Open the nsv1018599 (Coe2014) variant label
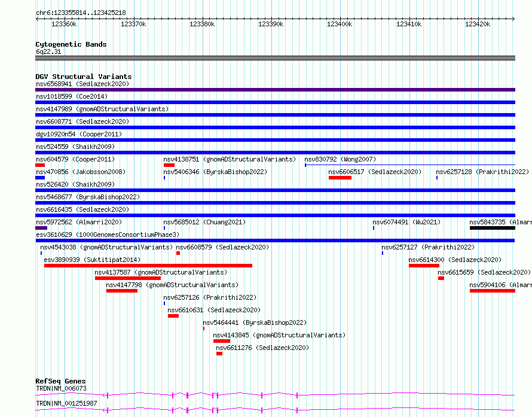The image size is (532, 417). [x=72, y=96]
